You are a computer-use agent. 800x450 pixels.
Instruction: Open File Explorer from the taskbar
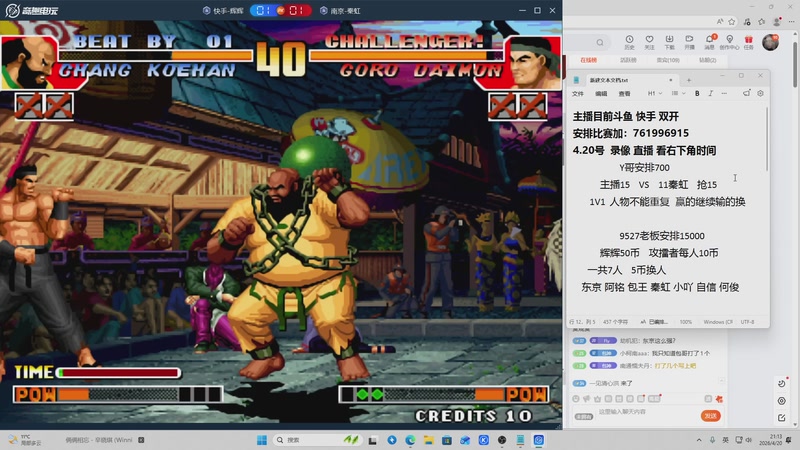(429, 440)
